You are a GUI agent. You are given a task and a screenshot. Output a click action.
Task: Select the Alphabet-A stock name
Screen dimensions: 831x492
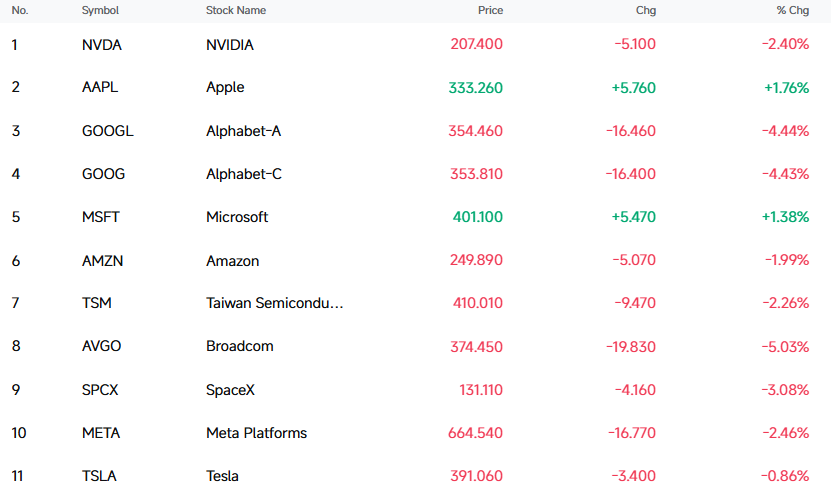point(243,131)
